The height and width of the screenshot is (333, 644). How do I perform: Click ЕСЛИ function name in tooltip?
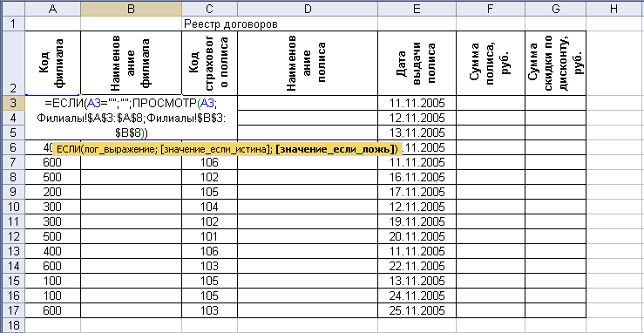click(69, 149)
